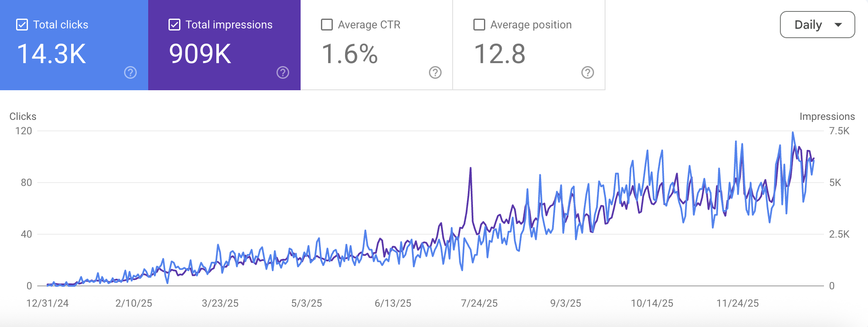Click the Total impressions help icon
Image resolution: width=868 pixels, height=327 pixels.
click(x=282, y=73)
